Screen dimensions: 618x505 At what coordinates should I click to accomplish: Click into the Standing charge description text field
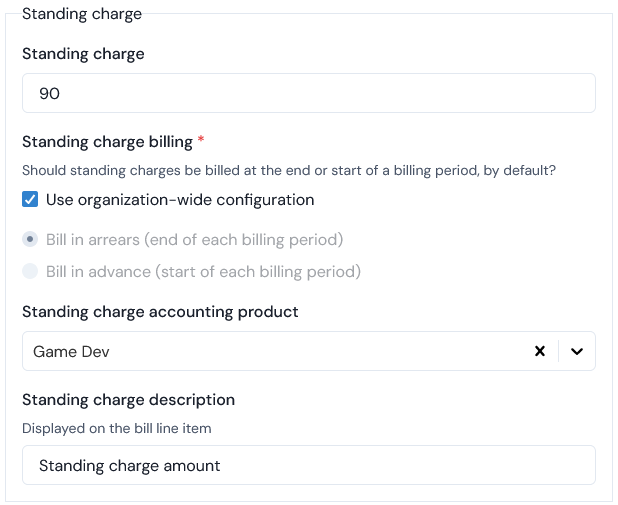tap(309, 465)
